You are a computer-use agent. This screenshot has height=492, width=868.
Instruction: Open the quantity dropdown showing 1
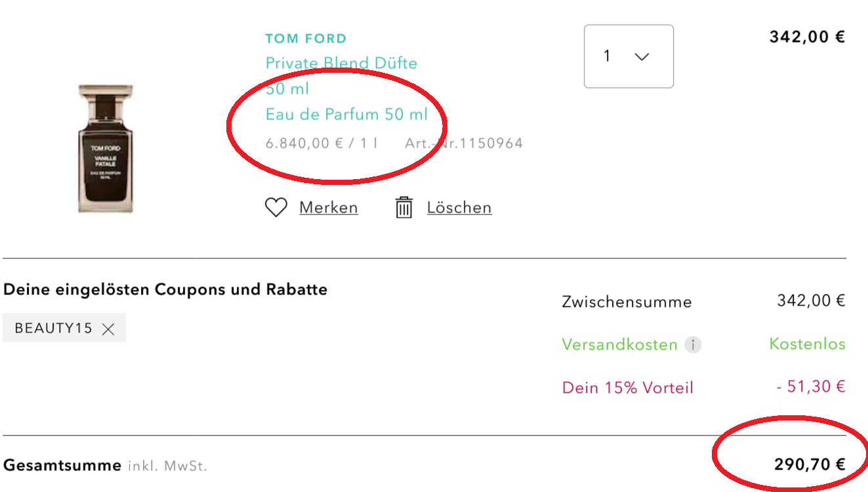click(628, 56)
